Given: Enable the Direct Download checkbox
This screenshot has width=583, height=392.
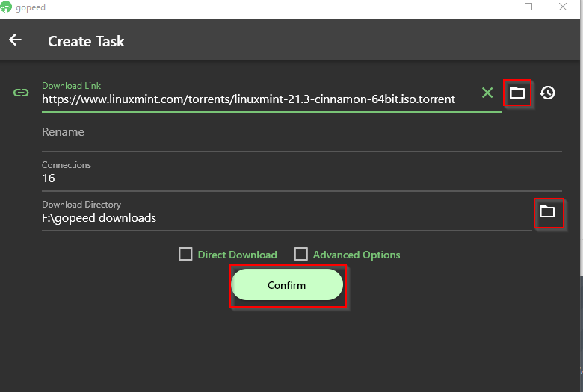Looking at the screenshot, I should coord(185,254).
